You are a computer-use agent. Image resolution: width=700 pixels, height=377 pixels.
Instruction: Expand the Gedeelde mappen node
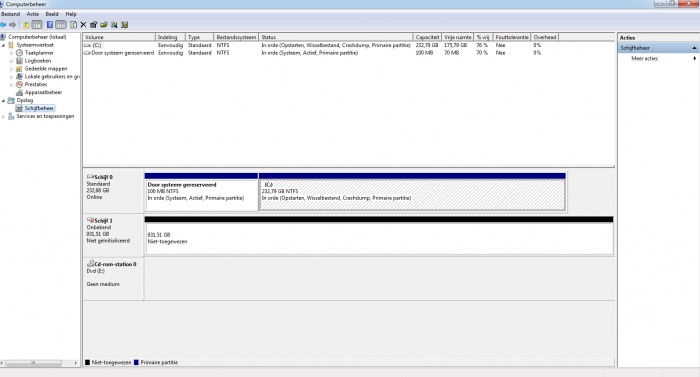[12, 69]
